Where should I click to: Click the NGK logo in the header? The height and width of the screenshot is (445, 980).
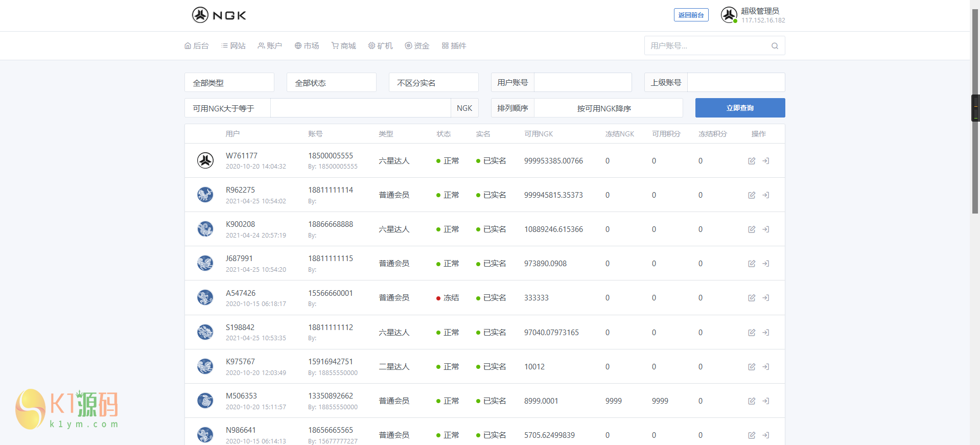click(219, 15)
